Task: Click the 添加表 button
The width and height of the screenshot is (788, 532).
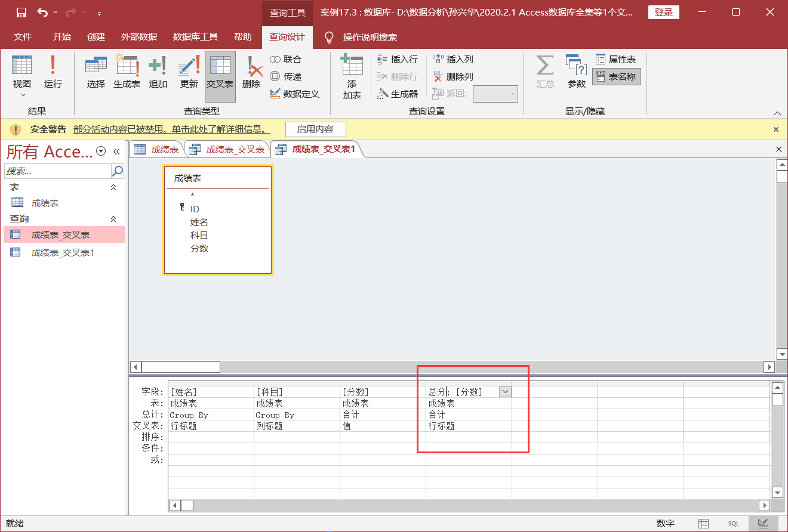Action: coord(352,76)
